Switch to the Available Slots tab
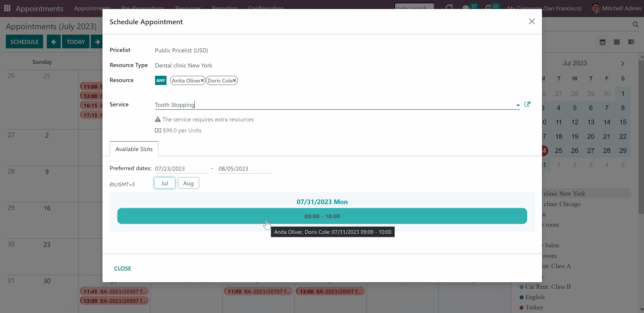Screen dimensions: 644x313 coord(134,149)
